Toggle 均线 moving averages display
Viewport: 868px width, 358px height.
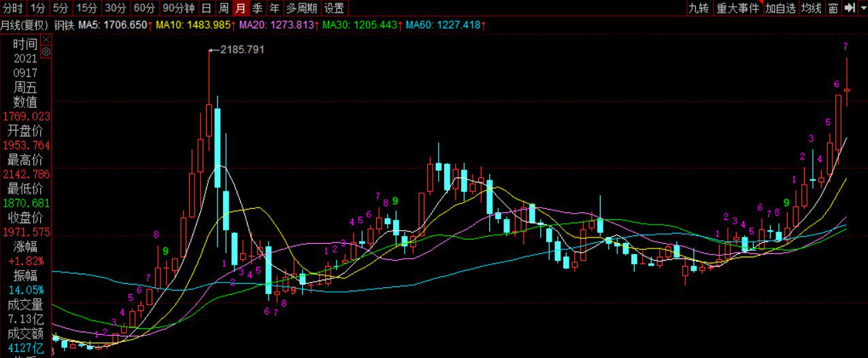click(811, 8)
